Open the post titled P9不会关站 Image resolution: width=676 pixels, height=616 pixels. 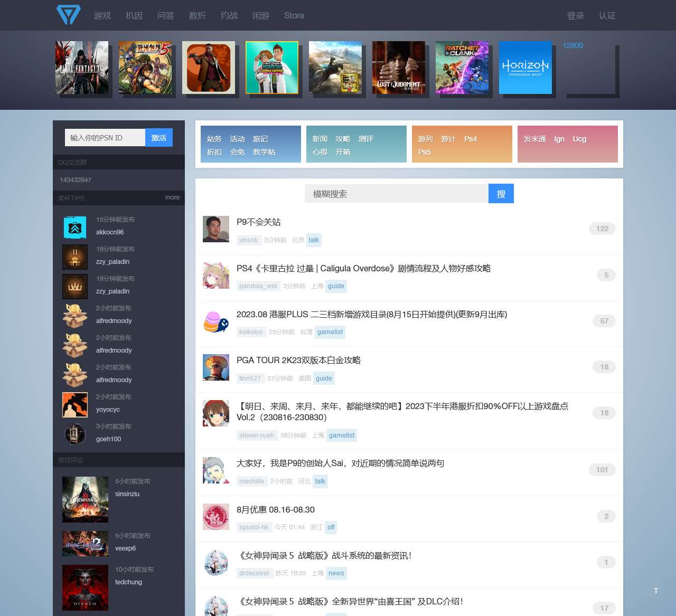pyautogui.click(x=258, y=222)
